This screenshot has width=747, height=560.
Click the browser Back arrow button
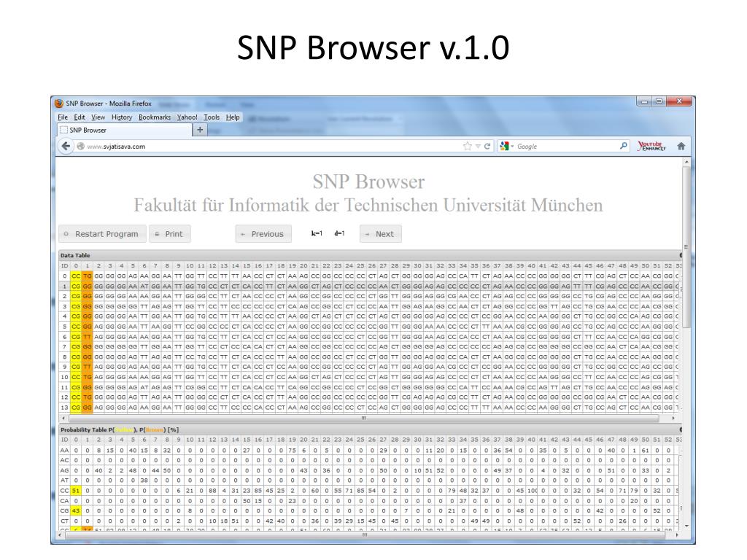click(x=66, y=146)
